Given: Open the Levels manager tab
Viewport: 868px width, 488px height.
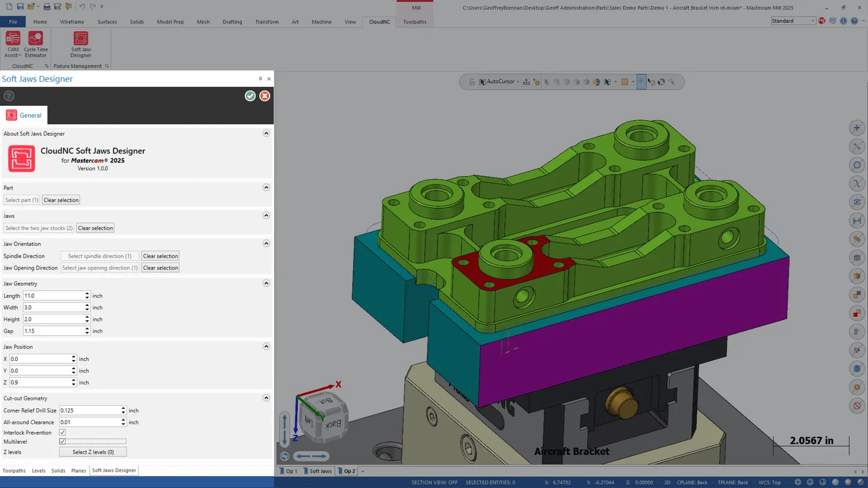Looking at the screenshot, I should pos(39,471).
